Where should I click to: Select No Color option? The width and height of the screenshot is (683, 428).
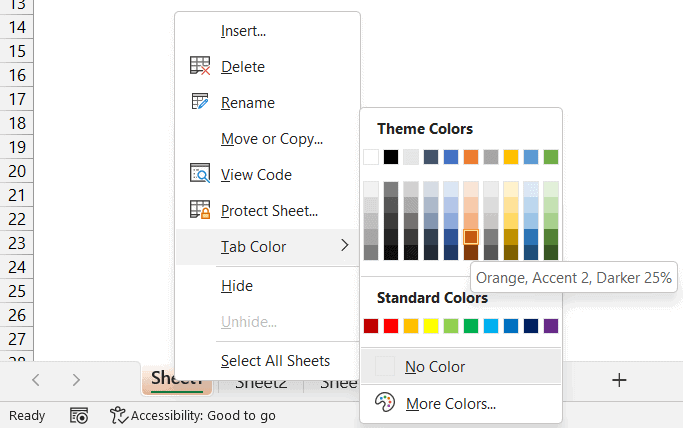click(435, 367)
